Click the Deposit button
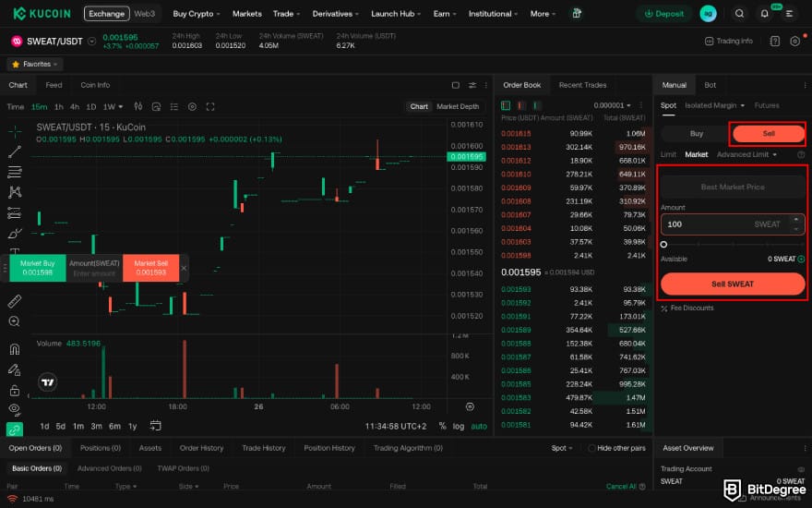The width and height of the screenshot is (812, 508). coord(663,14)
